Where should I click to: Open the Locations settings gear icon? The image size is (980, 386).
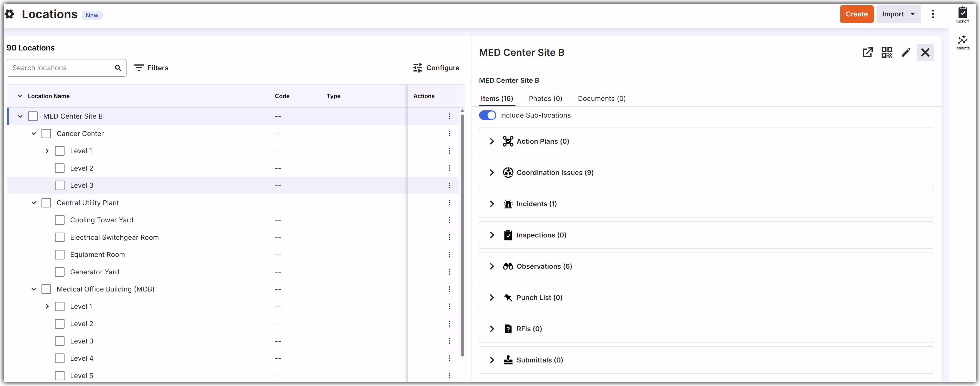click(10, 14)
